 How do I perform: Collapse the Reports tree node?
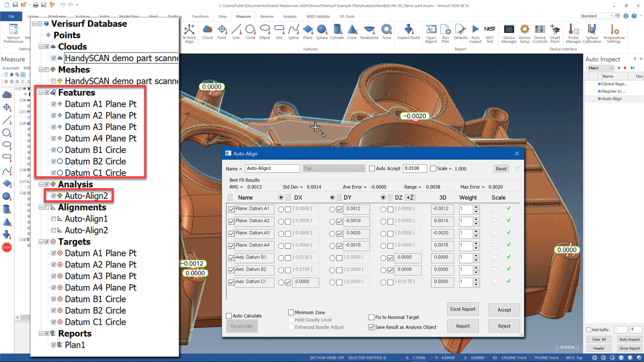click(41, 334)
